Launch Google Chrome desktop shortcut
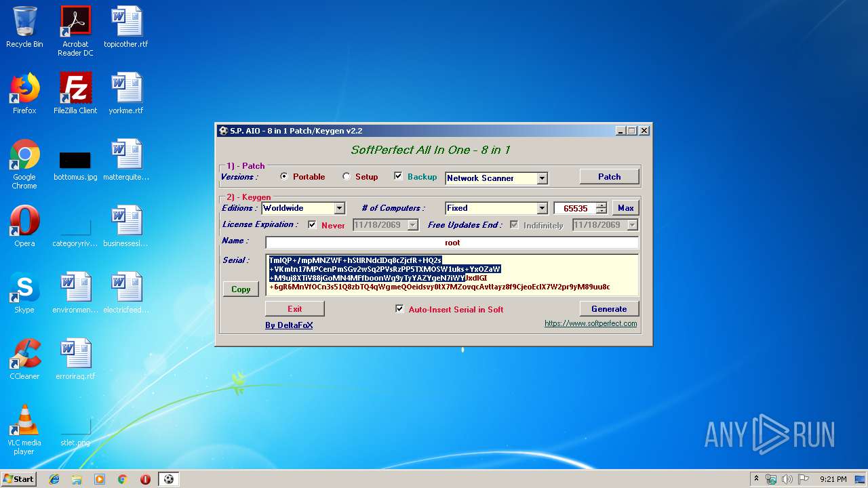Viewport: 868px width, 488px height. [x=24, y=164]
